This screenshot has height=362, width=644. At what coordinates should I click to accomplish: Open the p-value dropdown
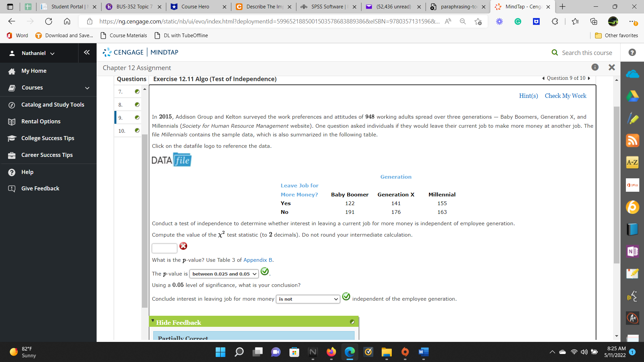(223, 274)
